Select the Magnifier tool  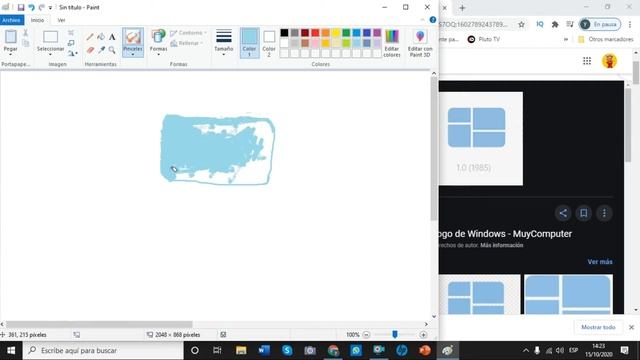(112, 50)
